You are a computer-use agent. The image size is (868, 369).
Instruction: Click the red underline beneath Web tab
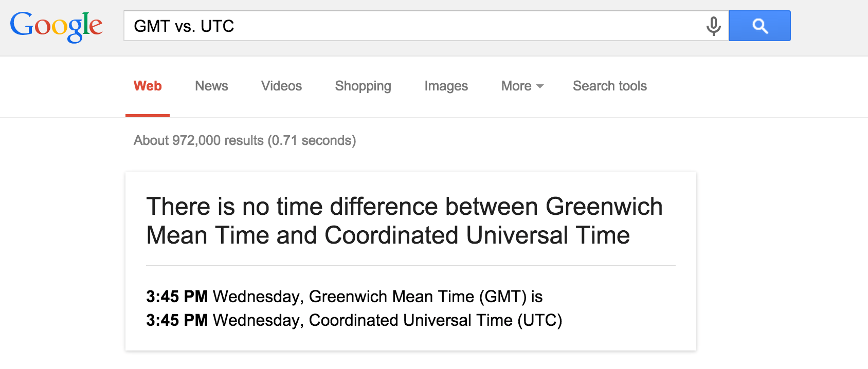tap(148, 116)
